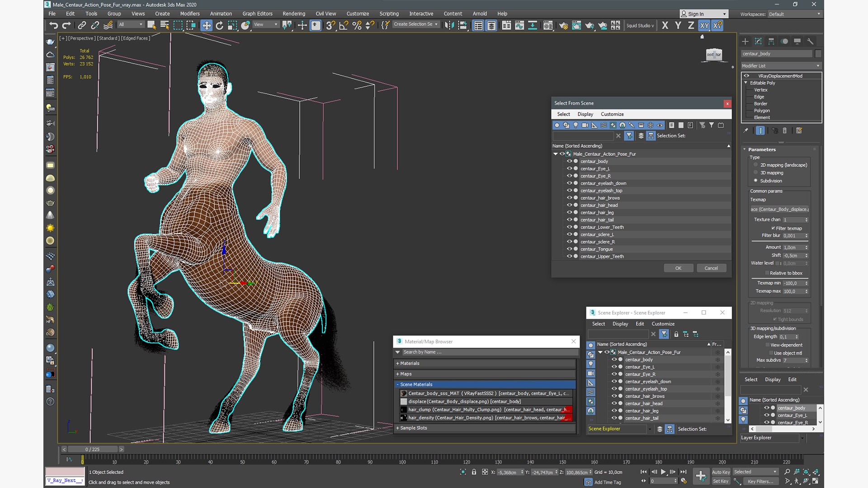Toggle the Filter texmap checkbox
Viewport: 868px width, 488px height.
pos(773,228)
